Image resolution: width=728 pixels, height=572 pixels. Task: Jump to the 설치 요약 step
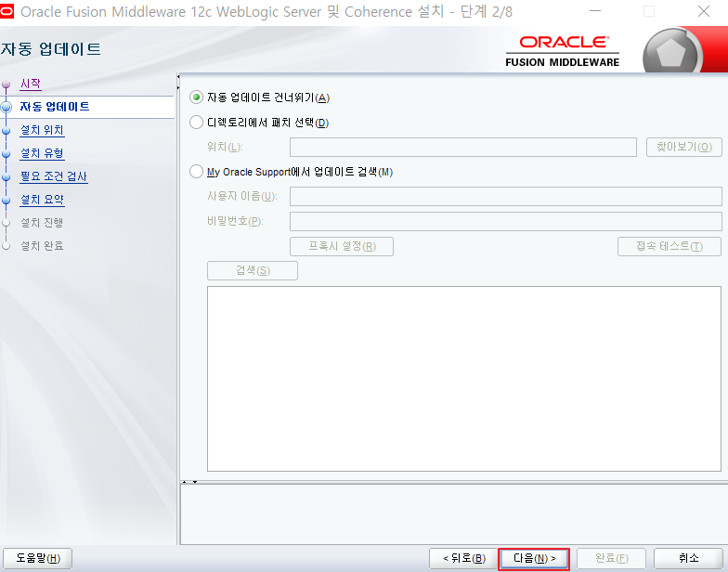pyautogui.click(x=42, y=200)
